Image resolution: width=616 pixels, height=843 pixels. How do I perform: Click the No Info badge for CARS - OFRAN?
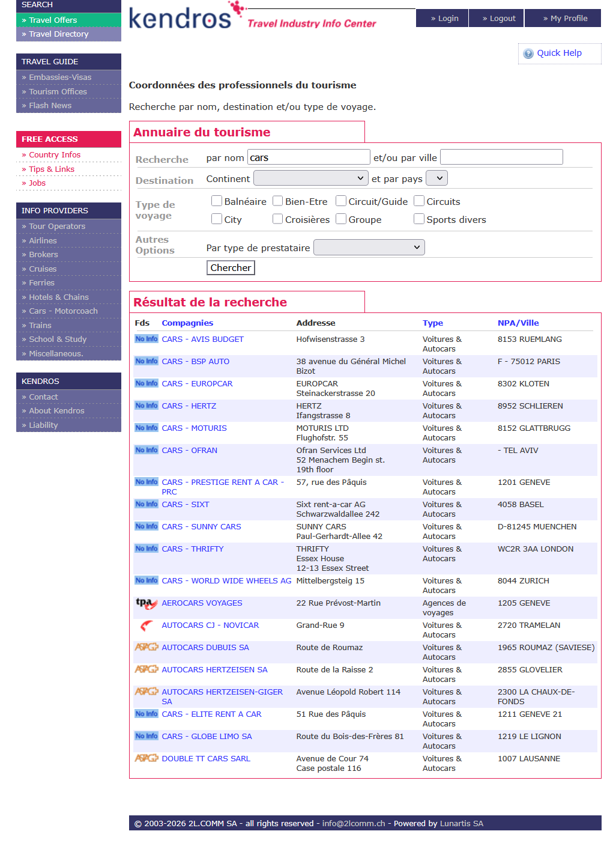146,450
